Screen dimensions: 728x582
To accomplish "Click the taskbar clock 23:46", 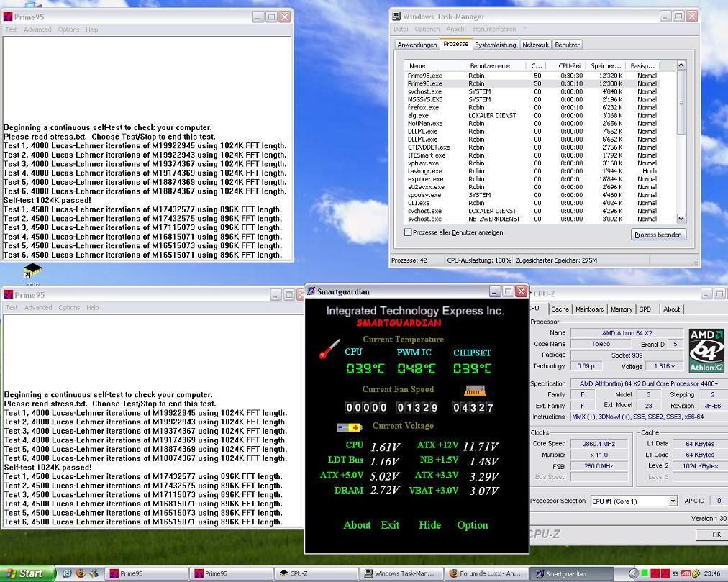I will [x=712, y=573].
